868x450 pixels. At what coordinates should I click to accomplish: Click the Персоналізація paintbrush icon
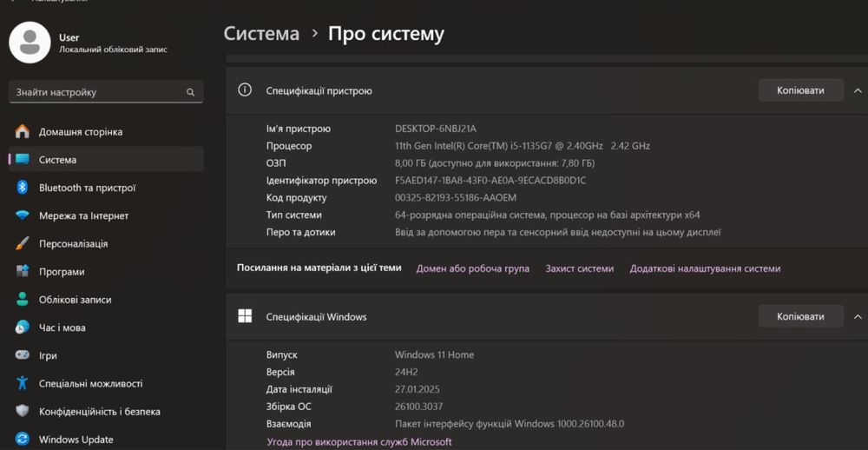[23, 243]
